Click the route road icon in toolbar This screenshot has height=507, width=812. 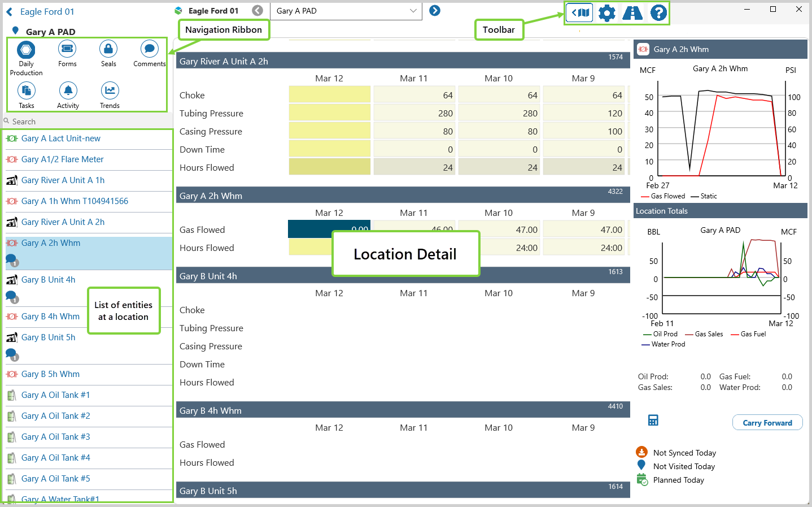point(632,12)
